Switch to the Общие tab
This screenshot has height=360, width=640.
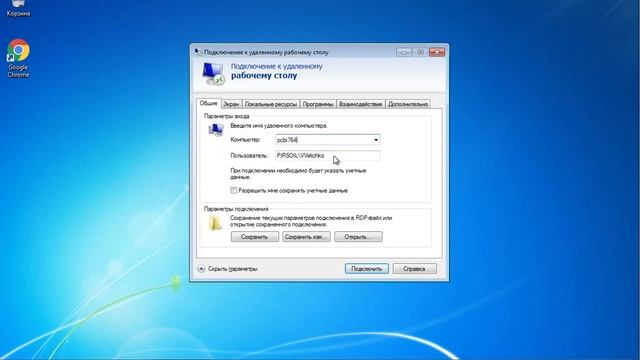[209, 103]
